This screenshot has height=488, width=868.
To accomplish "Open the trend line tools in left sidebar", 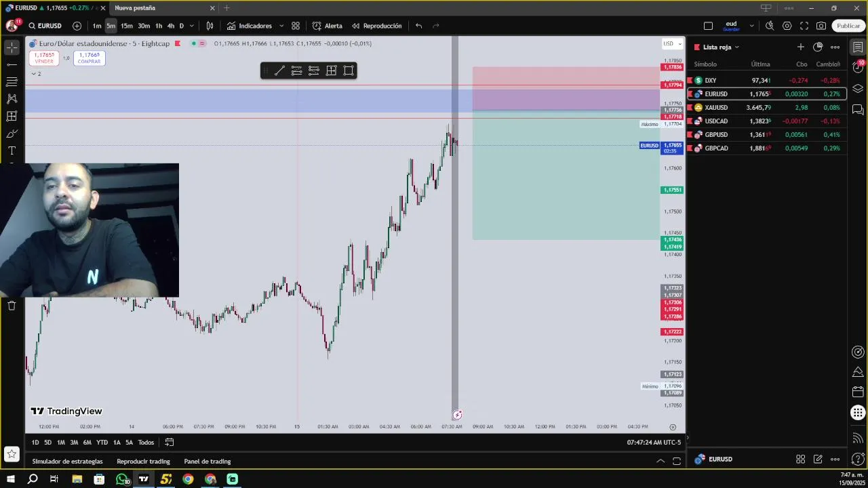I will pyautogui.click(x=12, y=64).
